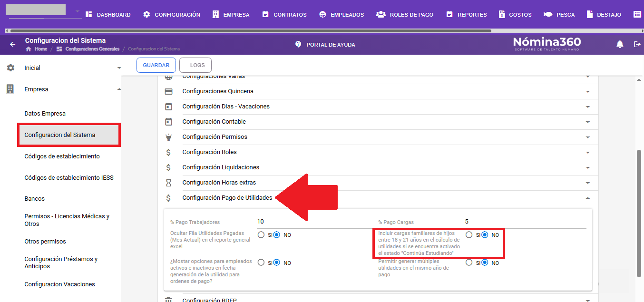Screen dimensions: 644x302
Task: Expand Configuración Dias - Vacaciones arrow
Action: pos(588,107)
